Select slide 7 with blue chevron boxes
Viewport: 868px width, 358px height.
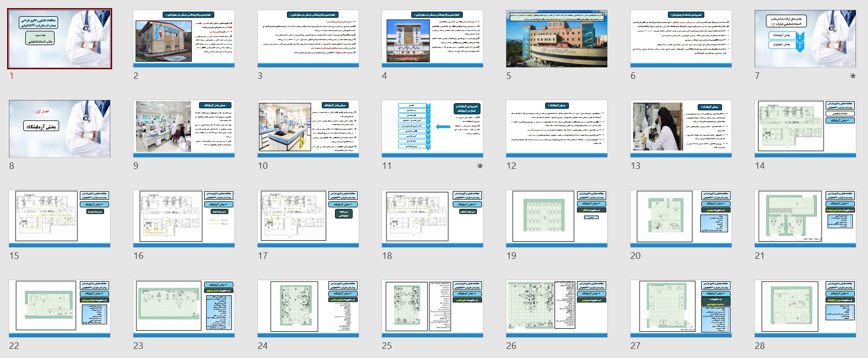[805, 39]
